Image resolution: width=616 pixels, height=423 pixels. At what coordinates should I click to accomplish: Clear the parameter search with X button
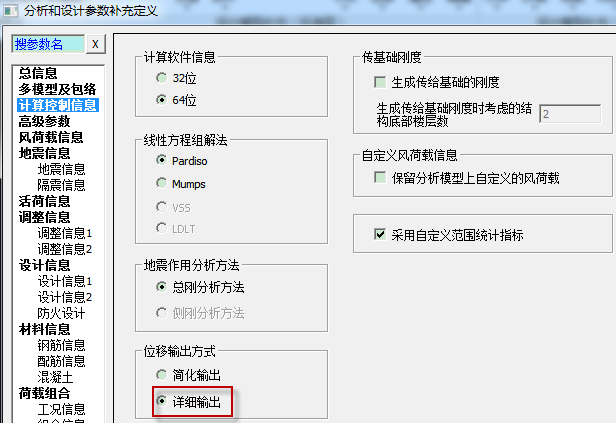(x=95, y=44)
